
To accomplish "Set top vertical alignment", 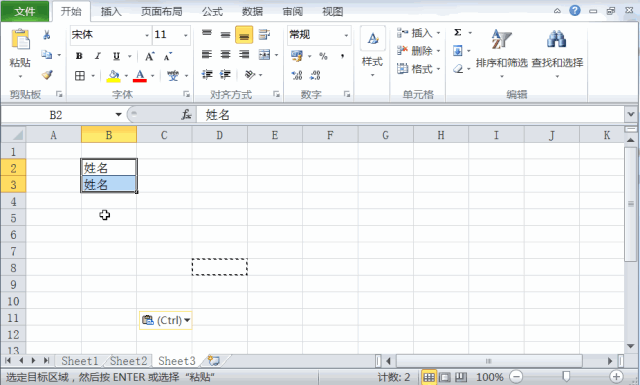I will [207, 34].
